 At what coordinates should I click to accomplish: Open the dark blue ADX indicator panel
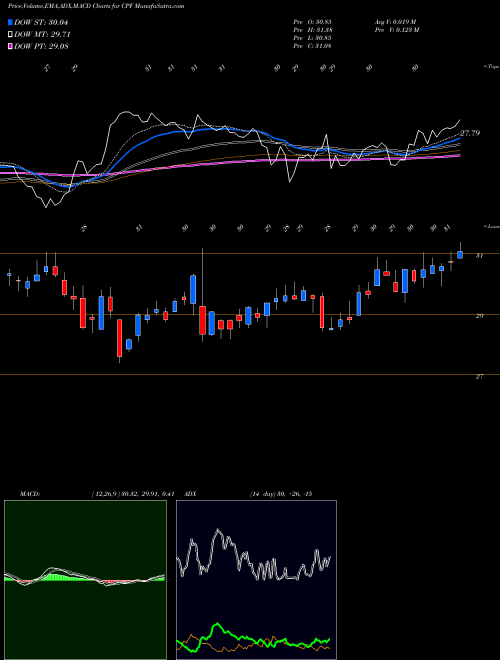pos(256,580)
